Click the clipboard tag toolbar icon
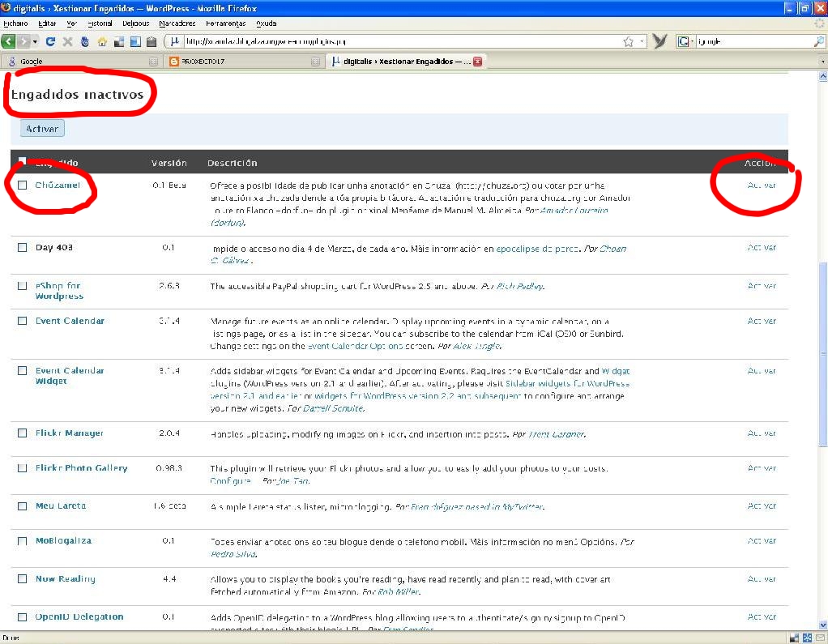Screen dimensions: 828x644 pyautogui.click(x=152, y=41)
